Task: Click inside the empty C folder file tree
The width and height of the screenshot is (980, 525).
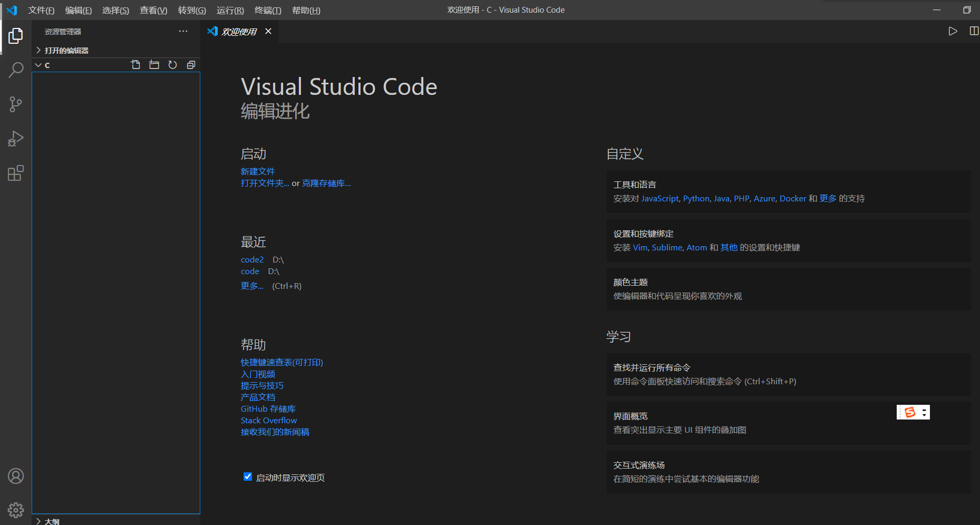Action: 116,293
